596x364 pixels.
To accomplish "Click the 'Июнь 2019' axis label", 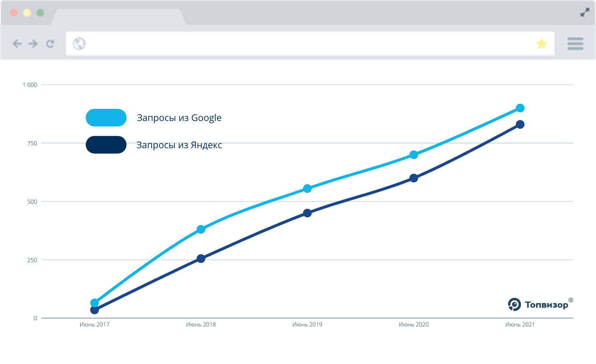I will click(307, 324).
